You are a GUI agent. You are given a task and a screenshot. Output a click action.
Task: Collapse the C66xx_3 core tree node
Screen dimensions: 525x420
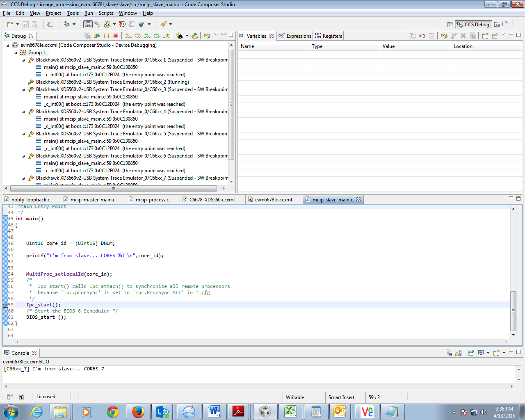[x=23, y=90]
